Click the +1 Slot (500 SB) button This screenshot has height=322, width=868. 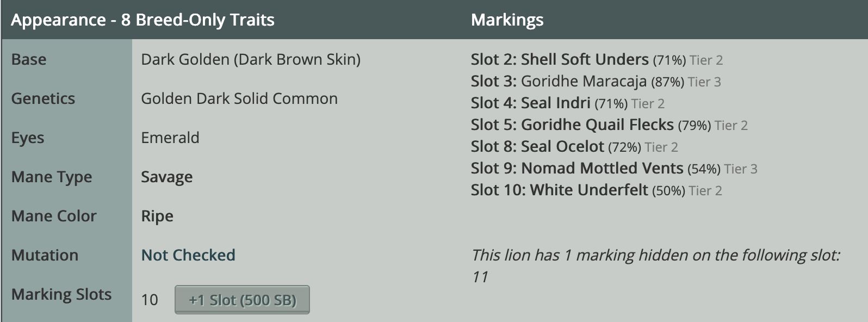click(x=242, y=300)
